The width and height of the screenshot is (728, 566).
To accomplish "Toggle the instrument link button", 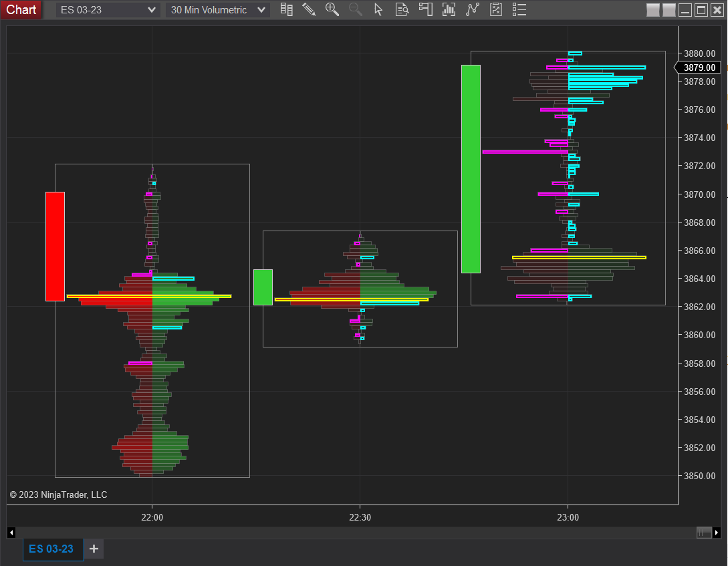I will pos(652,9).
